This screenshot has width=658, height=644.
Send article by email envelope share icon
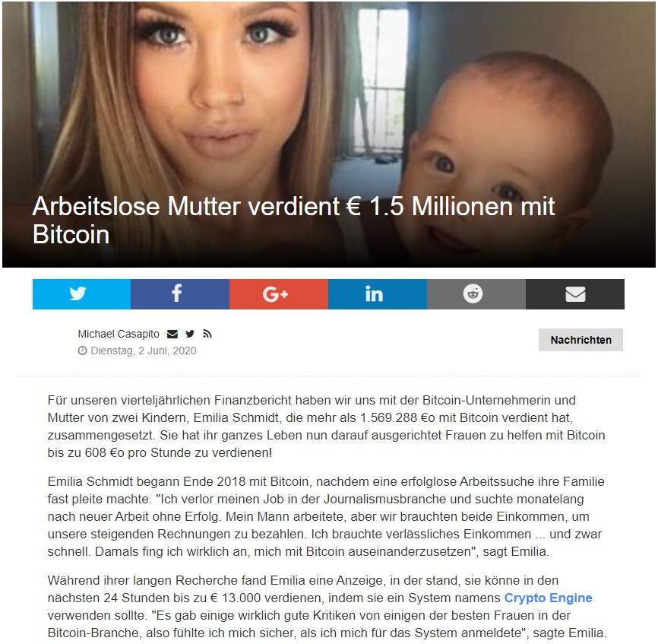click(575, 294)
